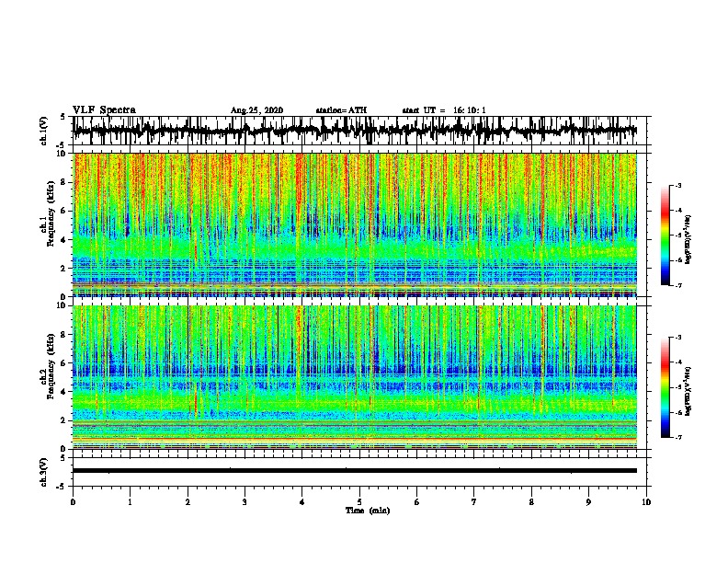This screenshot has width=728, height=563.
Task: Click time axis tick label "6"
Action: (417, 502)
